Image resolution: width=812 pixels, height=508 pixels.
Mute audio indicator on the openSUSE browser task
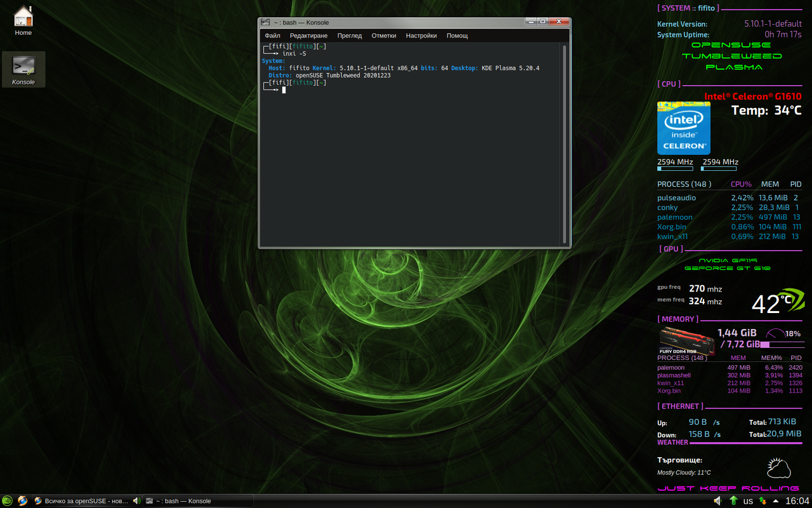point(136,501)
